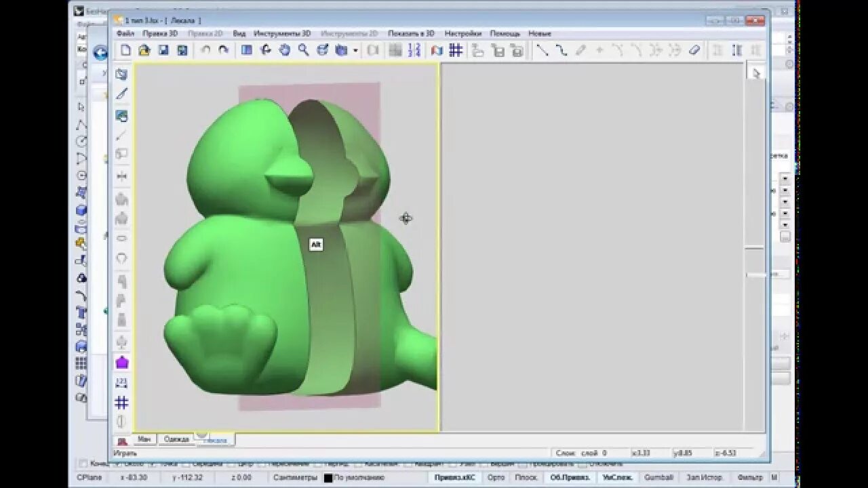The width and height of the screenshot is (868, 488).
Task: Select the Pan hand tool icon
Action: pyautogui.click(x=285, y=50)
